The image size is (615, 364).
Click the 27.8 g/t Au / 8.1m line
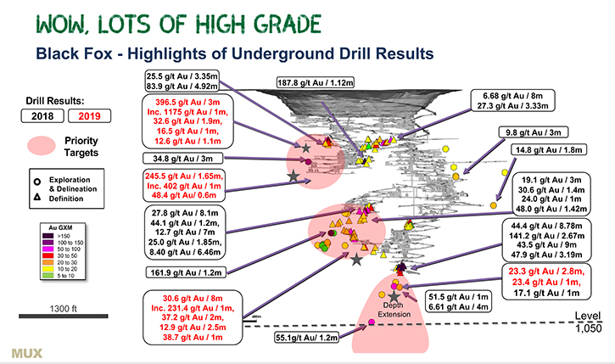tap(184, 213)
